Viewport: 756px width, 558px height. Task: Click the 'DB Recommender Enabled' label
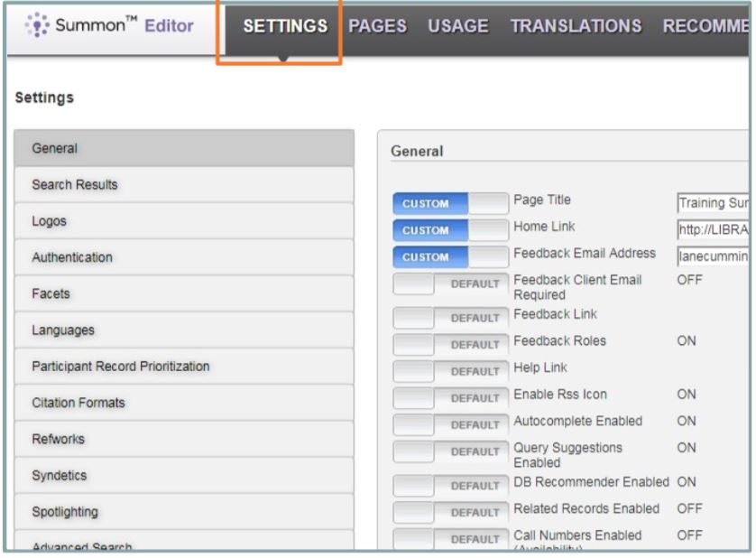(x=591, y=482)
